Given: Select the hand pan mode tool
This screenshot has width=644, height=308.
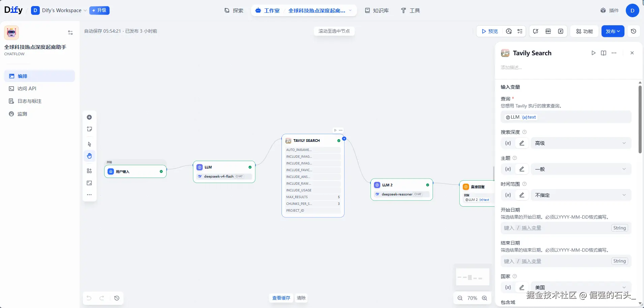Looking at the screenshot, I should [x=89, y=156].
